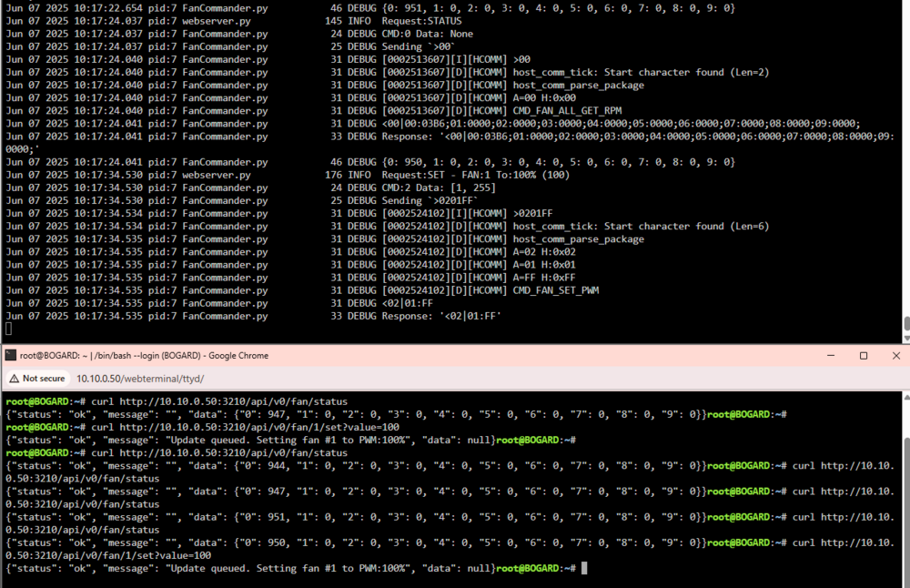Screen dimensions: 910x588
Task: Click the block cursor in the ttyd terminal prompt
Action: 584,568
